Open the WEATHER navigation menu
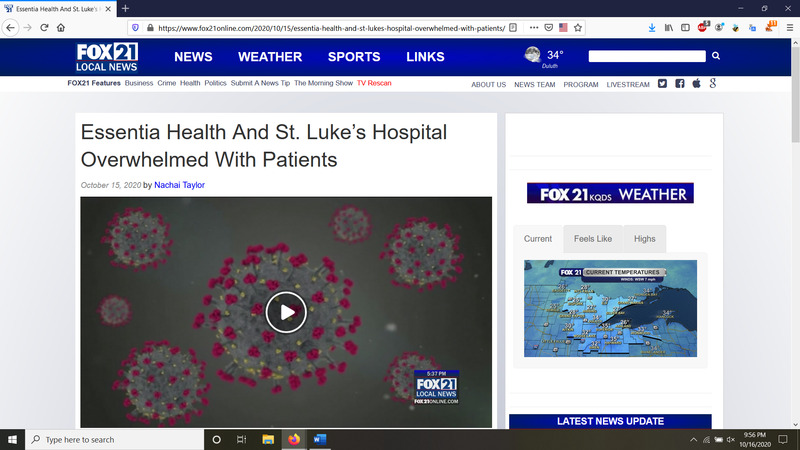800x450 pixels. tap(270, 57)
